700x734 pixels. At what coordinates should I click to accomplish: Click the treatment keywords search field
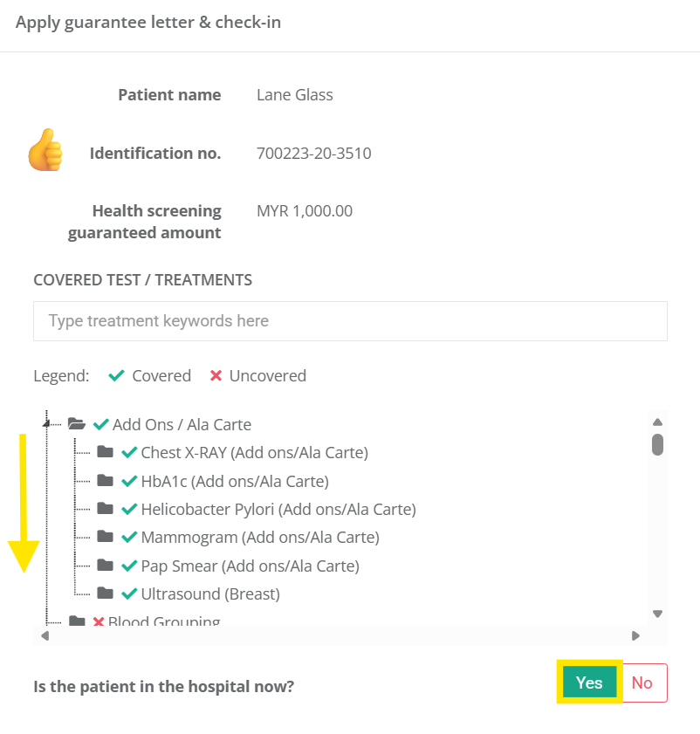click(x=350, y=321)
